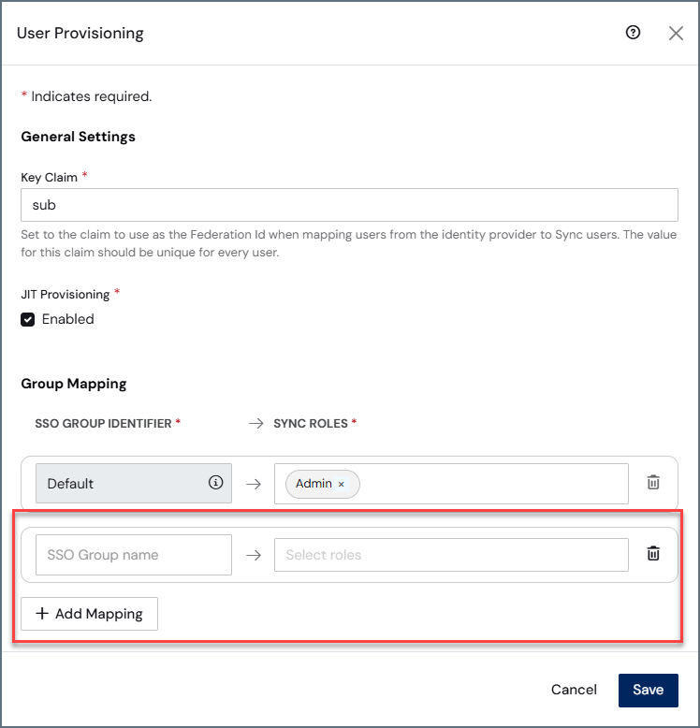The height and width of the screenshot is (728, 700).
Task: Delete the empty SSO Group mapping row
Action: (x=653, y=553)
